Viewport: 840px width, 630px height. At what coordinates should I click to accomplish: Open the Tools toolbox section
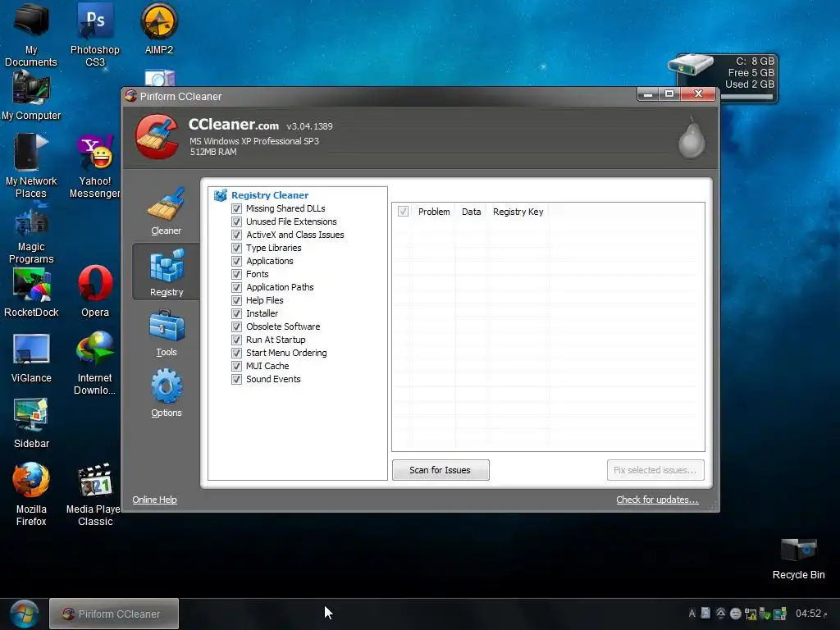click(x=166, y=333)
